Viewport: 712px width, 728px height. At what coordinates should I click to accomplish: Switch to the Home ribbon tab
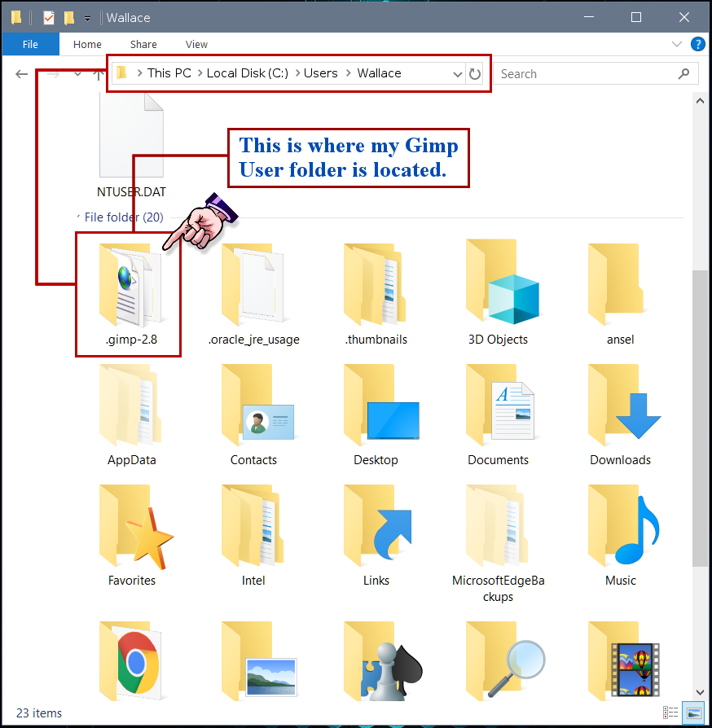pyautogui.click(x=87, y=44)
